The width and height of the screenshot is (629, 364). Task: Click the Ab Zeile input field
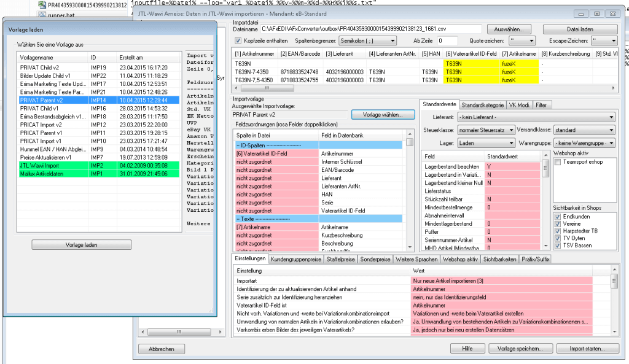[x=448, y=41]
